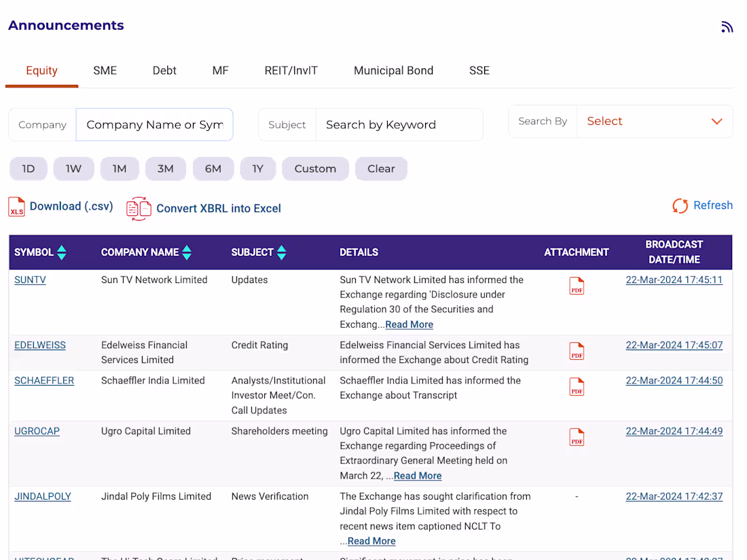
Task: Click the DETAILS column header
Action: coord(359,253)
